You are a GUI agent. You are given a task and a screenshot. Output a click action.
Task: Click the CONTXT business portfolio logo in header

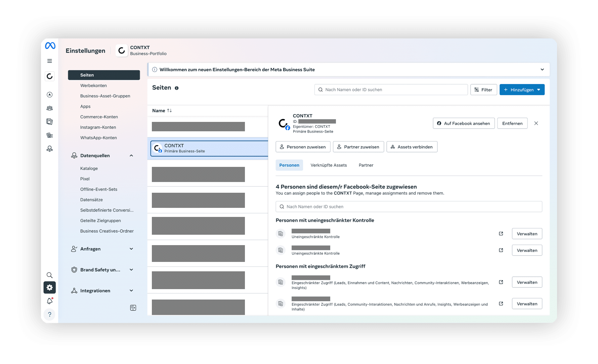[x=122, y=51]
